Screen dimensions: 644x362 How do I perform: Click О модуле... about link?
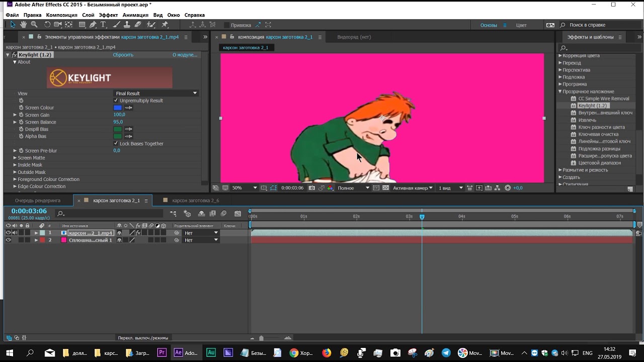[185, 55]
